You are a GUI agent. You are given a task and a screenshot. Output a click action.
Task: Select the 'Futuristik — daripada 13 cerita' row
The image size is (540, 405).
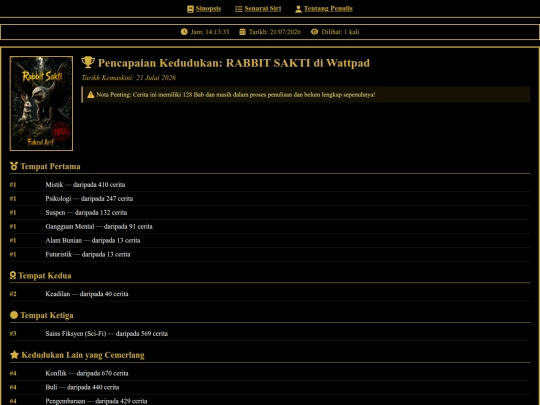tap(270, 254)
